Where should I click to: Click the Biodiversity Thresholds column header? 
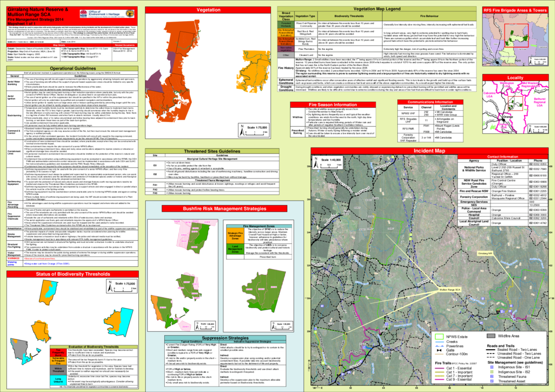tap(350, 16)
